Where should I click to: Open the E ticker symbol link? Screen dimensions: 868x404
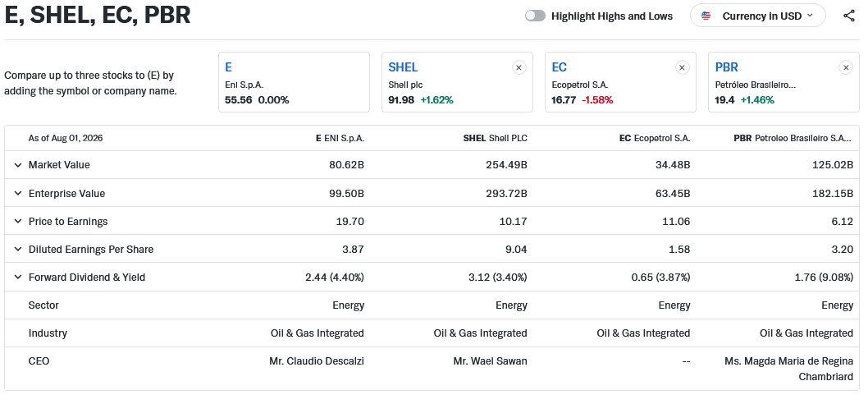click(228, 67)
